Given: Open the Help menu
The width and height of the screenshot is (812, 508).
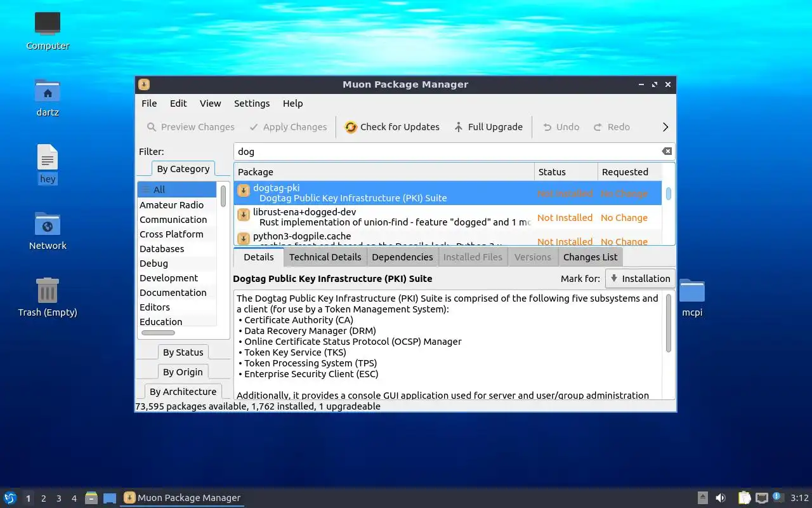Looking at the screenshot, I should (293, 104).
